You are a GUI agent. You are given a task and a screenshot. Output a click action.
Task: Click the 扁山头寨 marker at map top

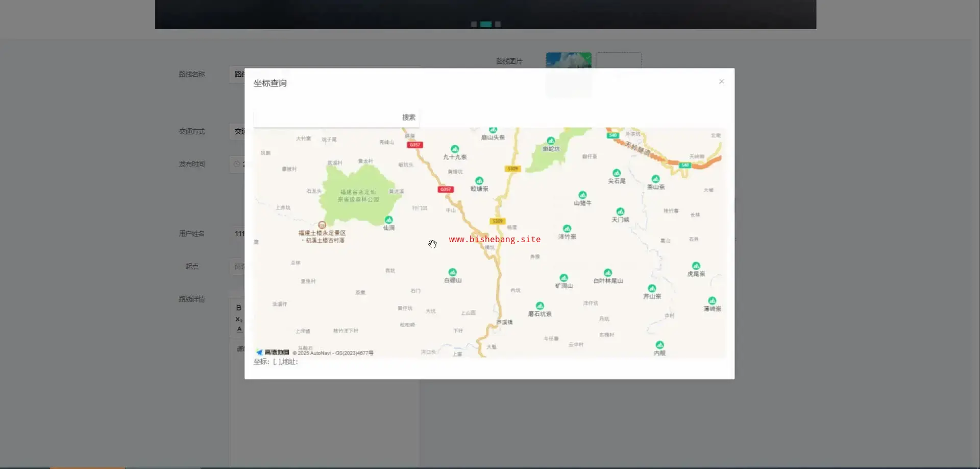[x=493, y=130]
